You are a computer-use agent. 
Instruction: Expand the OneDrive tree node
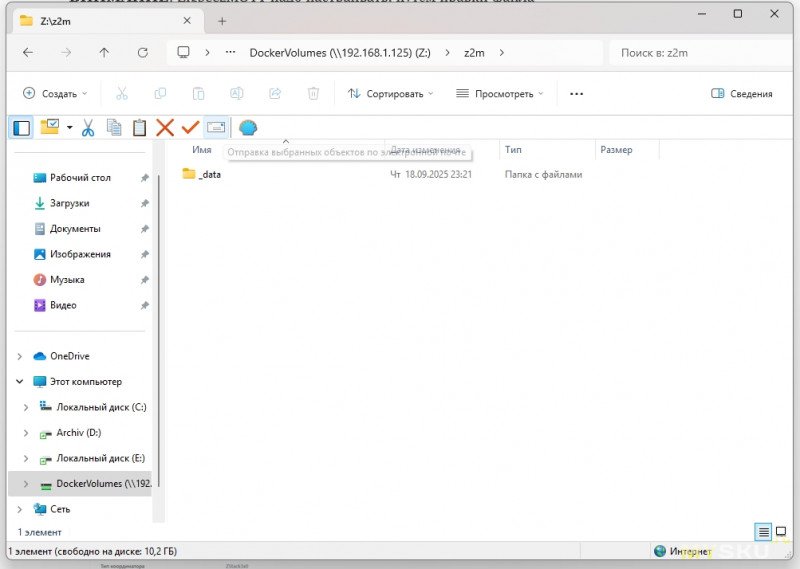point(20,356)
